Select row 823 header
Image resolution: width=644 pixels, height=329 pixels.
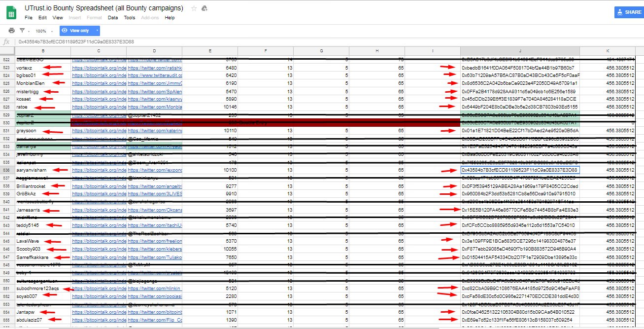7,67
